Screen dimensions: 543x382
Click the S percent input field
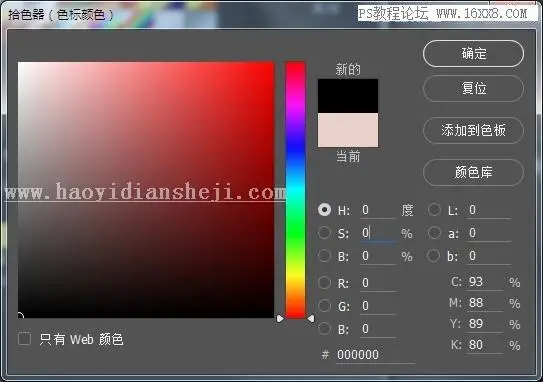377,233
